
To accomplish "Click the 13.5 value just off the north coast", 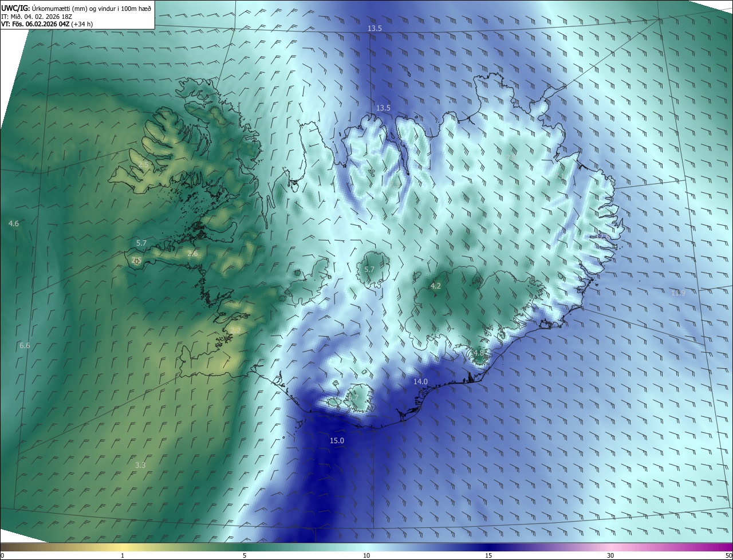I will tap(383, 108).
